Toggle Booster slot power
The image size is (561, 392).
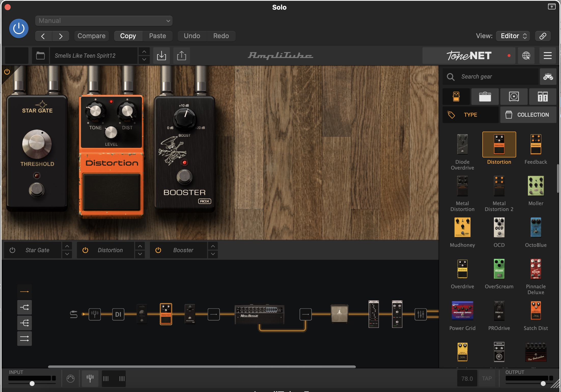point(158,250)
